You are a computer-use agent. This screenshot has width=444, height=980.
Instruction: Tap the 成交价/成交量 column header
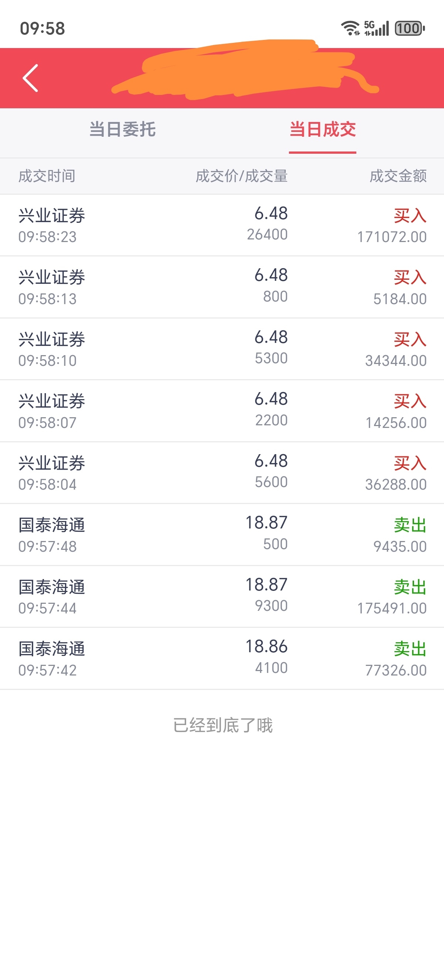coord(241,176)
